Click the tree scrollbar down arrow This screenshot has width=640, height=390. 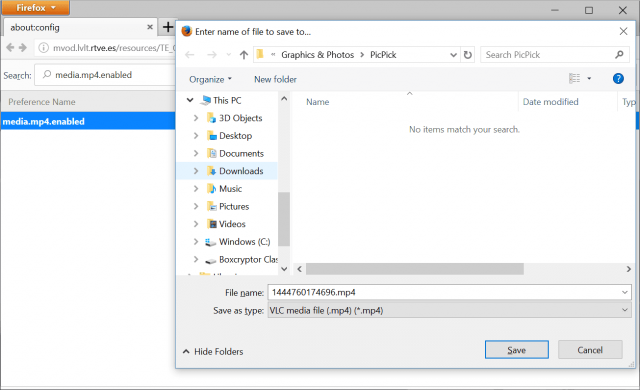tap(284, 269)
